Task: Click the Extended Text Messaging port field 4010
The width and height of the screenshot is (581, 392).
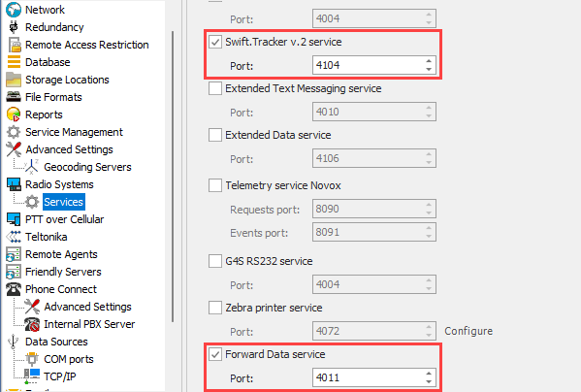Action: tap(374, 112)
